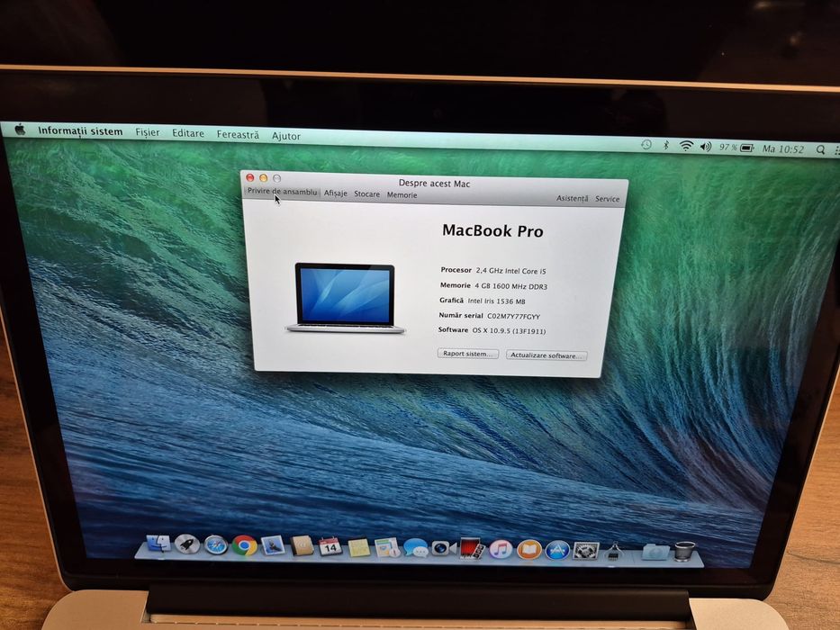
Task: Open Spotlight search magnifier
Action: point(820,150)
